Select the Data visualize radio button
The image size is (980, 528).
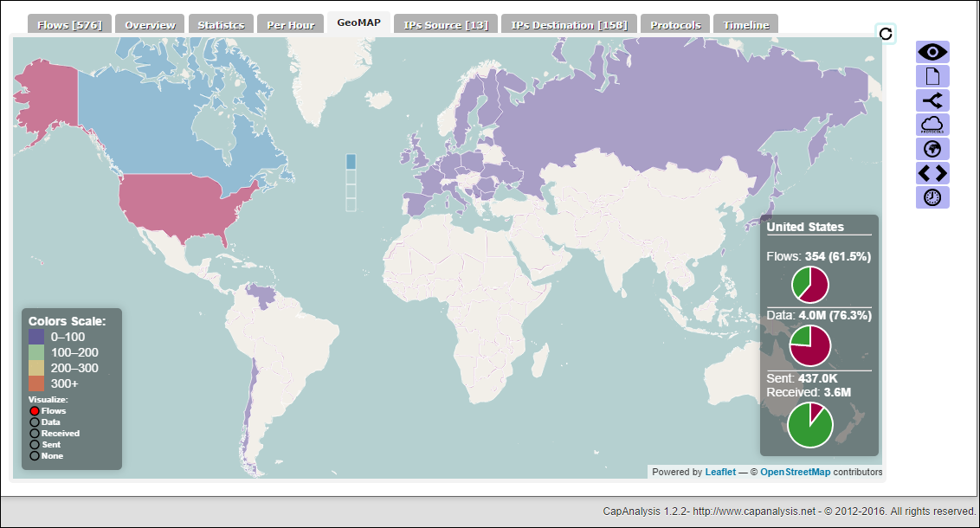coord(35,422)
